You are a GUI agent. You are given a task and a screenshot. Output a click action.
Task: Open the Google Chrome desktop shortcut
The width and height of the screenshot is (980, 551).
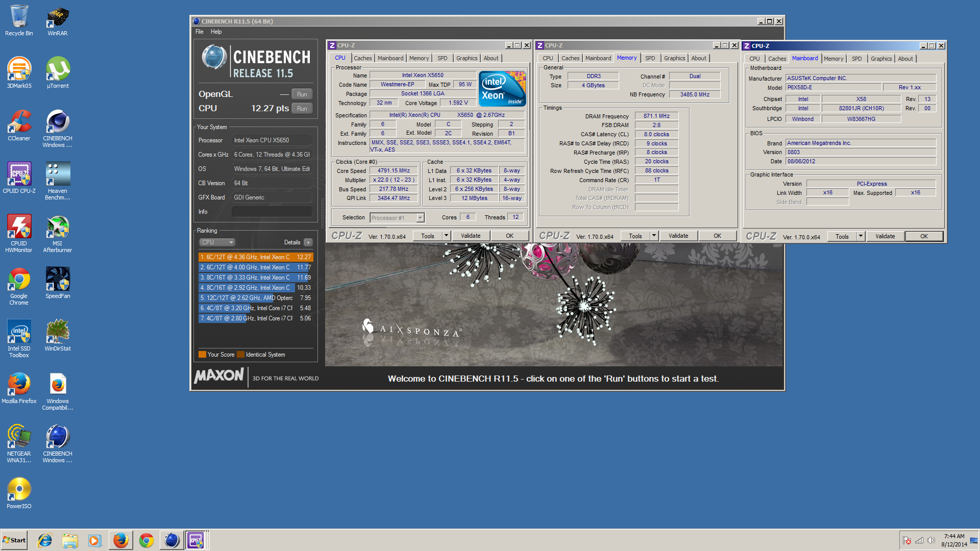pyautogui.click(x=19, y=286)
